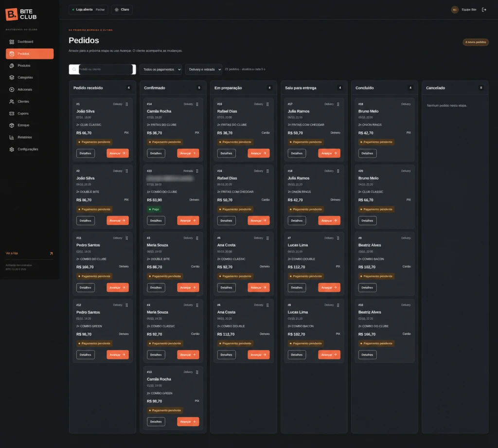Image resolution: width=498 pixels, height=448 pixels.
Task: Go to Configurações settings
Action: pos(30,149)
